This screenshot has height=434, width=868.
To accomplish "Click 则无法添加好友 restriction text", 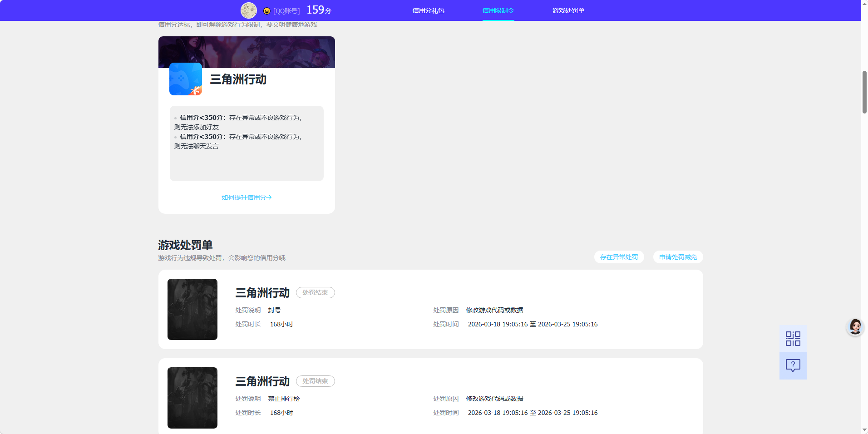I will pyautogui.click(x=197, y=127).
